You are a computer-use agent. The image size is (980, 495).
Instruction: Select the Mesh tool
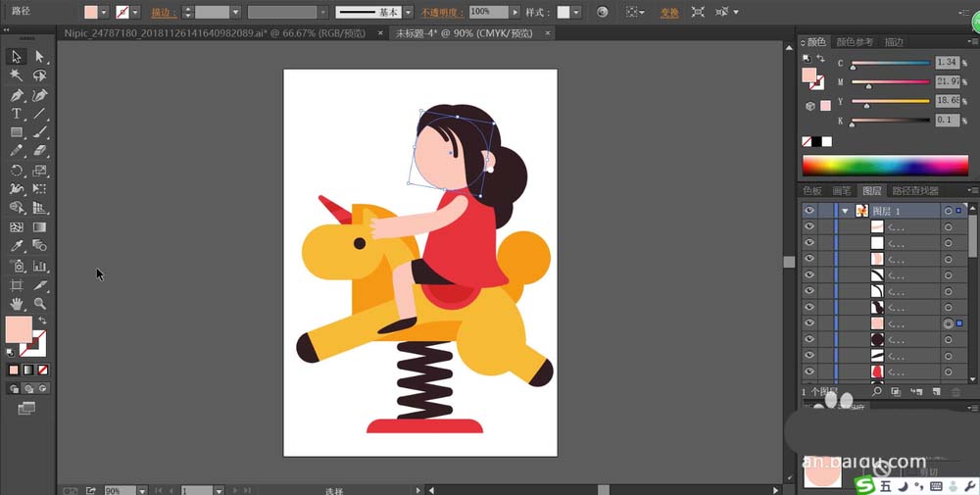(x=17, y=226)
